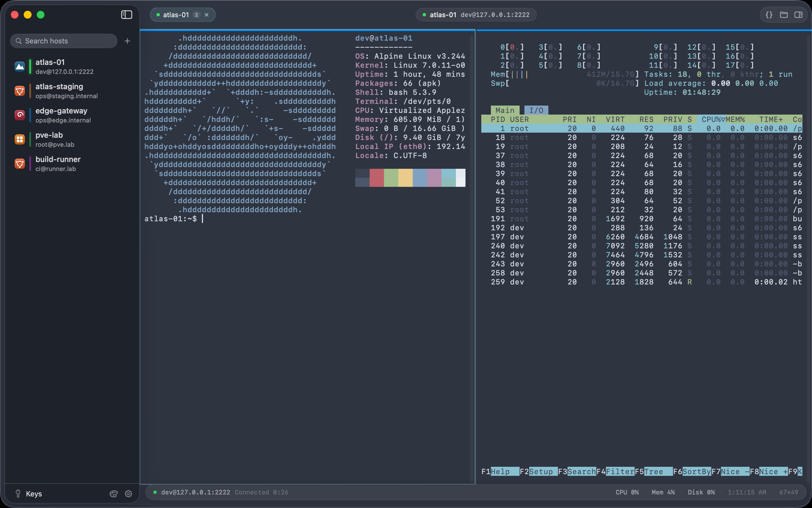The height and width of the screenshot is (508, 812).
Task: Select htop process row PID 259
Action: click(641, 282)
